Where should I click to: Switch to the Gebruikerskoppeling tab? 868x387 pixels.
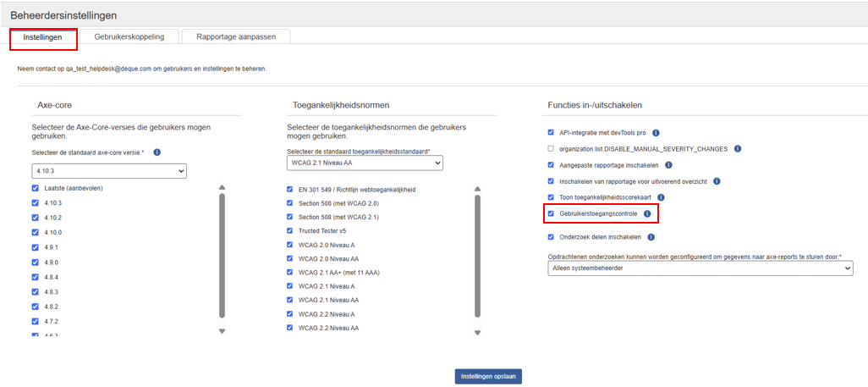tap(130, 36)
